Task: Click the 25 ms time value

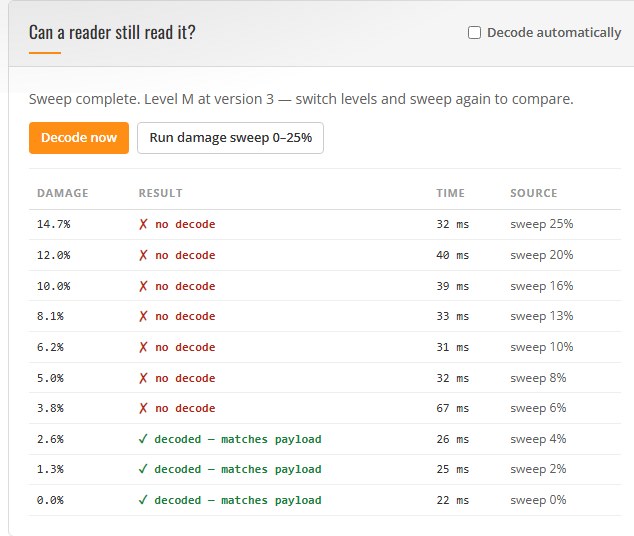Action: click(453, 469)
